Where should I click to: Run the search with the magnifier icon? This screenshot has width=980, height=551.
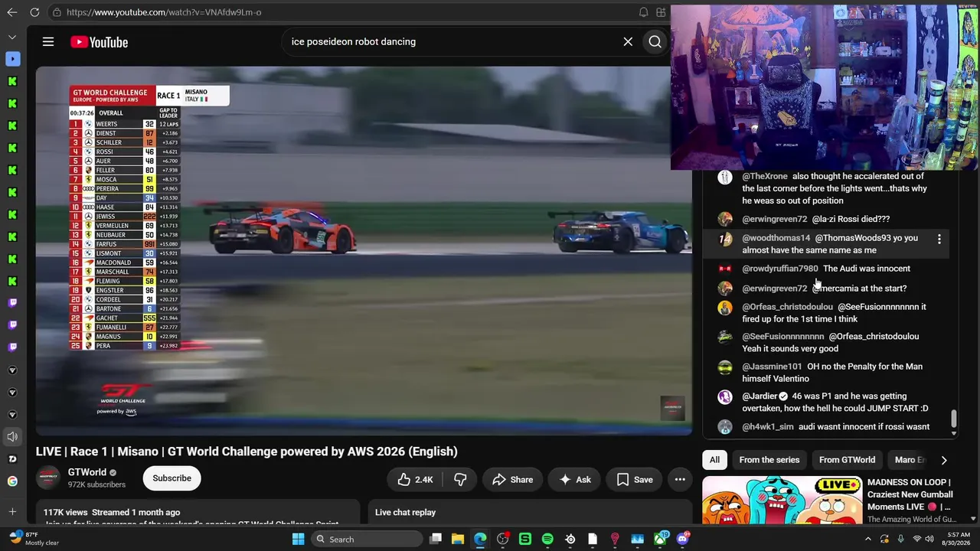coord(655,42)
